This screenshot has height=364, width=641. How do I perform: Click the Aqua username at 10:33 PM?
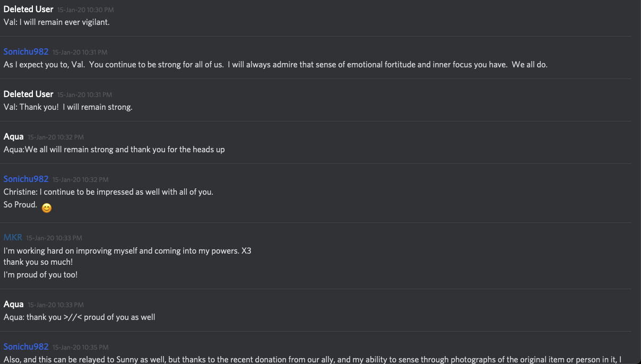click(14, 304)
